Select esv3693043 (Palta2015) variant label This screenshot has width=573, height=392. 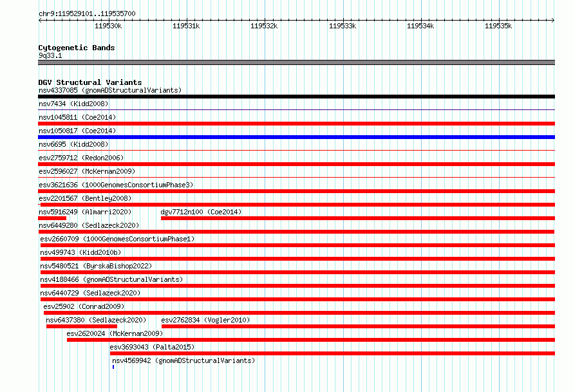click(152, 347)
